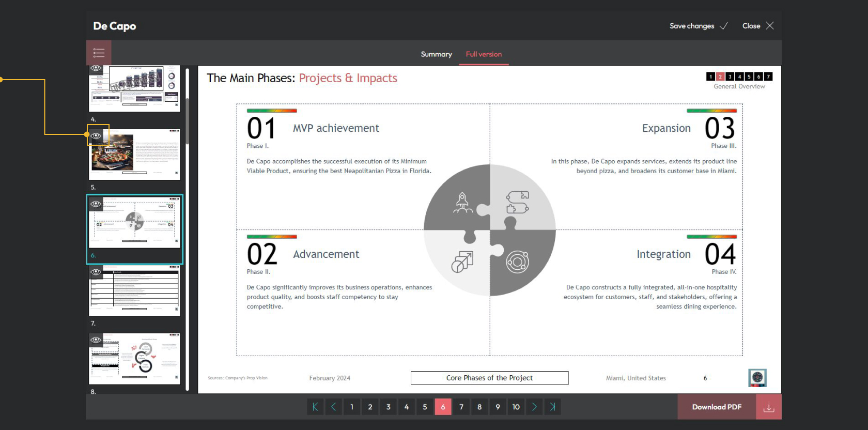Go to page 1 in pagination
The width and height of the screenshot is (868, 430).
[352, 407]
